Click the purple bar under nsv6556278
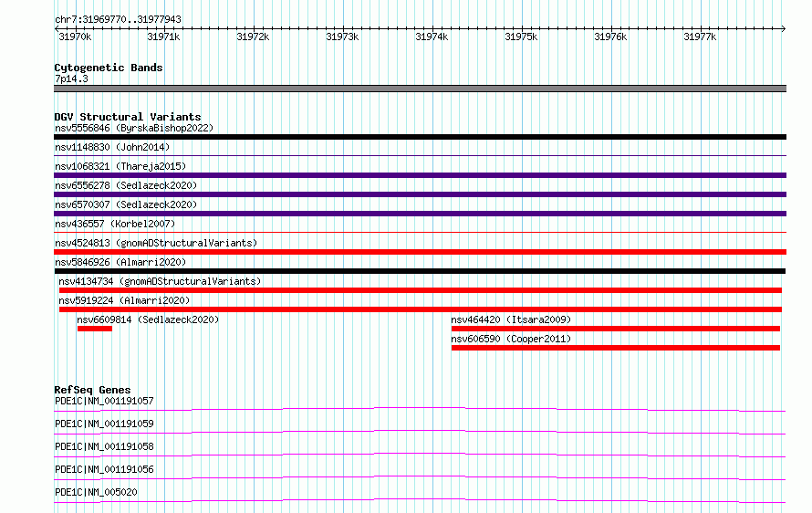The width and height of the screenshot is (812, 513). tap(420, 194)
